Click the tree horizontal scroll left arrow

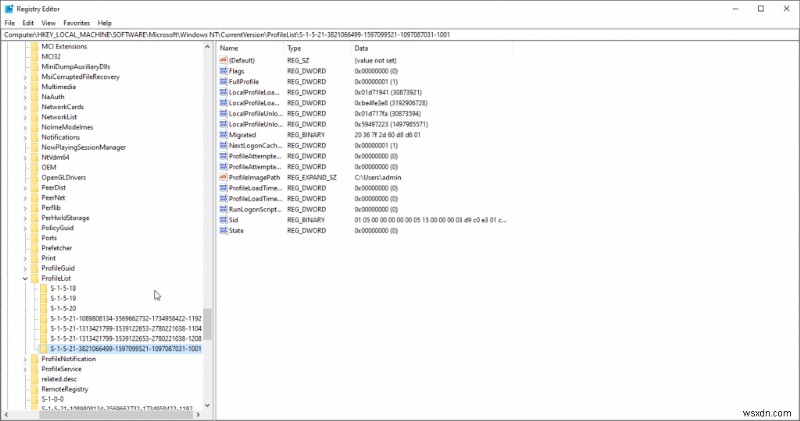pyautogui.click(x=6, y=415)
